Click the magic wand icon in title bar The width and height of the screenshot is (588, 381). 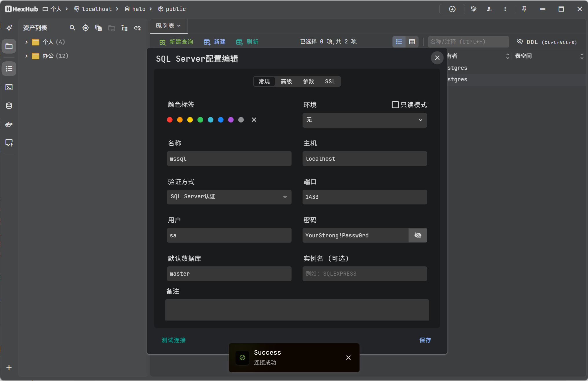click(474, 9)
